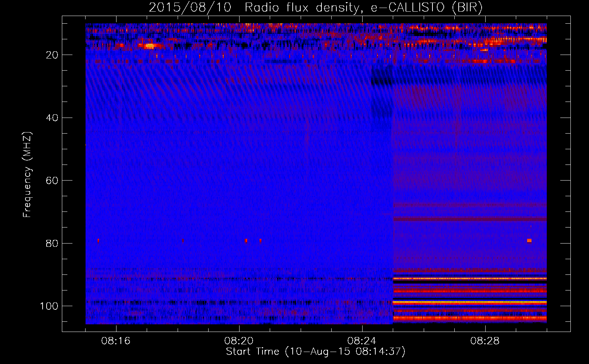Click the 60 MHz frequency tick label
589x364 pixels.
coord(52,181)
